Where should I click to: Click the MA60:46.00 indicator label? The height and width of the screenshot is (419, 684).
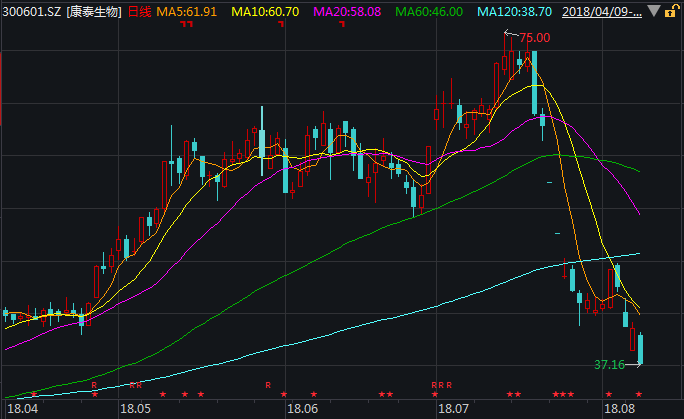429,12
